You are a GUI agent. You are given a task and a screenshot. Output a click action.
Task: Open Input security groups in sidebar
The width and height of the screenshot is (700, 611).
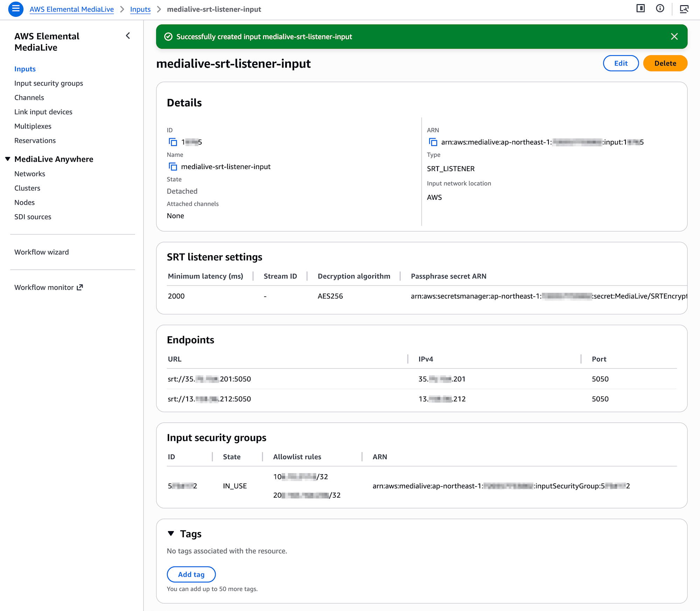[x=49, y=83]
